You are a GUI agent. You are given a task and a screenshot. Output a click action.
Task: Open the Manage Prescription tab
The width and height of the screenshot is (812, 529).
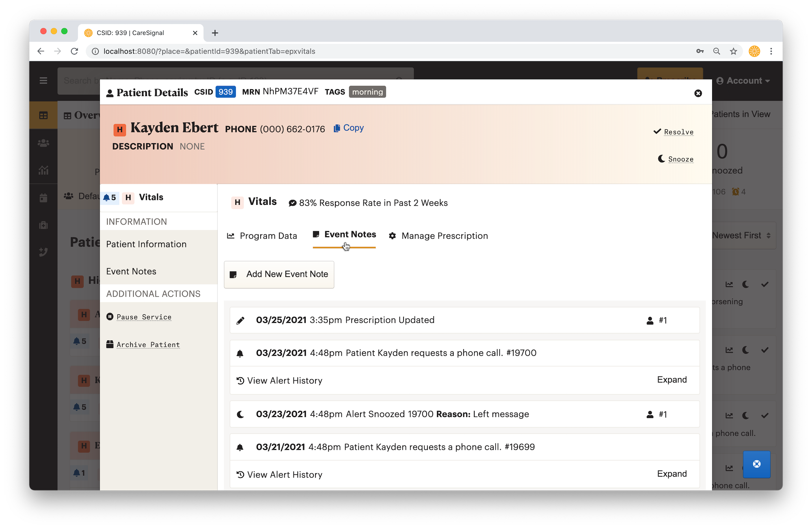438,236
